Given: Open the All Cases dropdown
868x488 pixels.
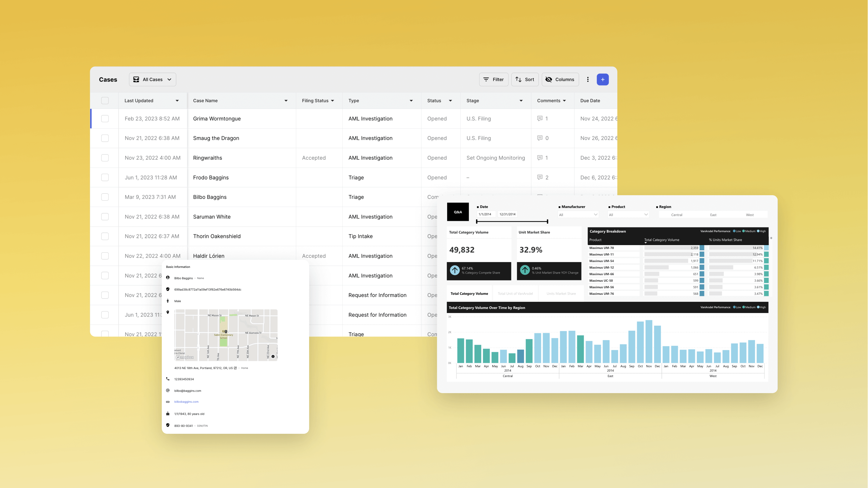Looking at the screenshot, I should pos(152,80).
